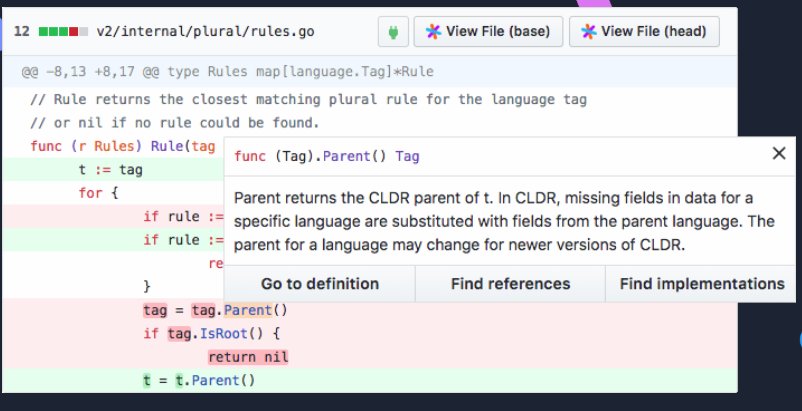Click the file path v2/internal/plural/rules.go
The width and height of the screenshot is (802, 411).
(206, 32)
